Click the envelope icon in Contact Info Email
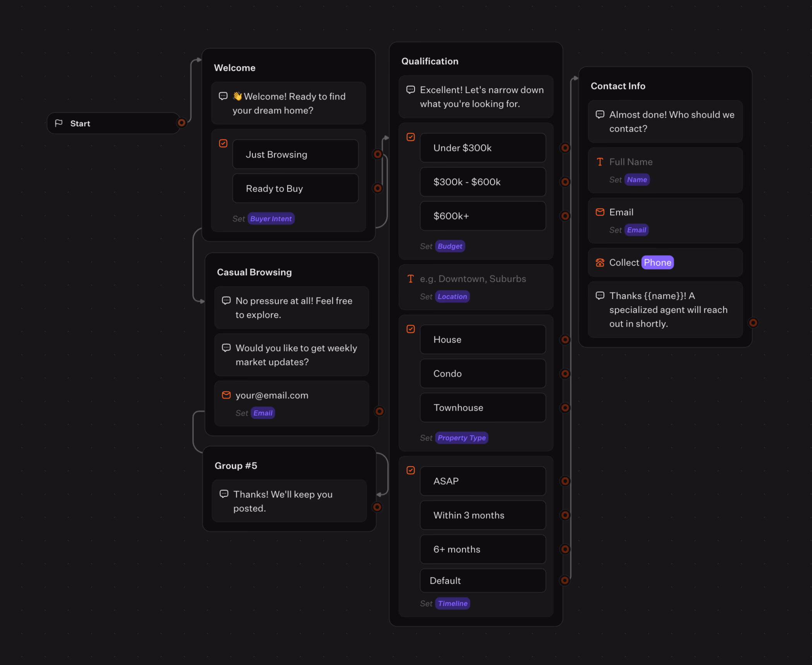 tap(600, 212)
